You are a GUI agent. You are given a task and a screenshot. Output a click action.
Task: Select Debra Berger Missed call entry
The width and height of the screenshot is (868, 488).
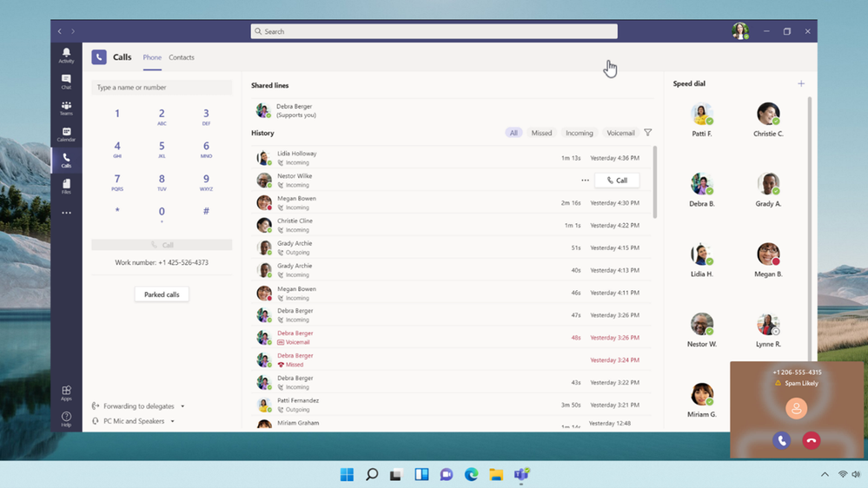pyautogui.click(x=451, y=359)
